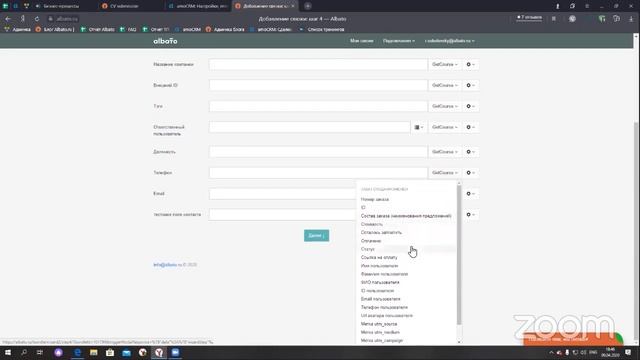Image resolution: width=640 pixels, height=360 pixels.
Task: Expand GetCourse dropdown for Внешний ID
Action: tap(444, 85)
